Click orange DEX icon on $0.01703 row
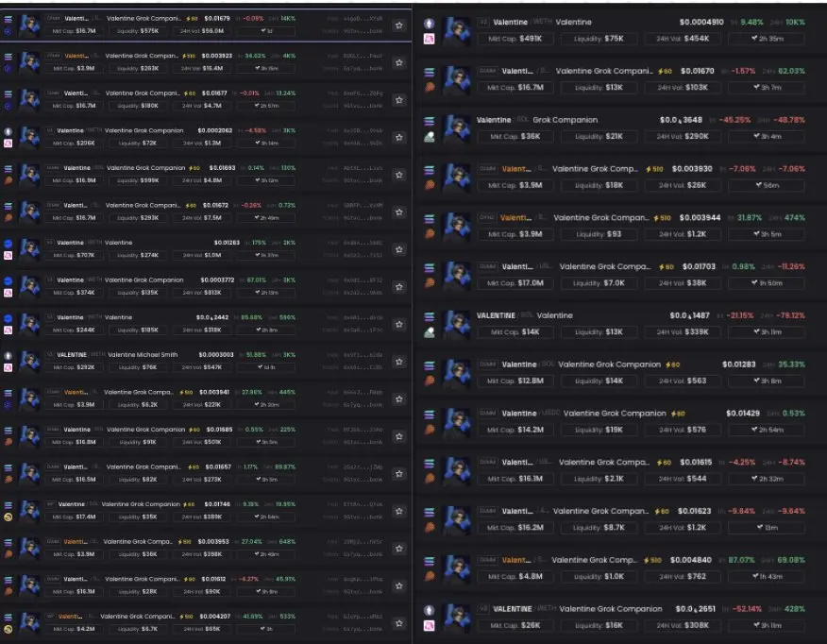The image size is (827, 644). 430,282
